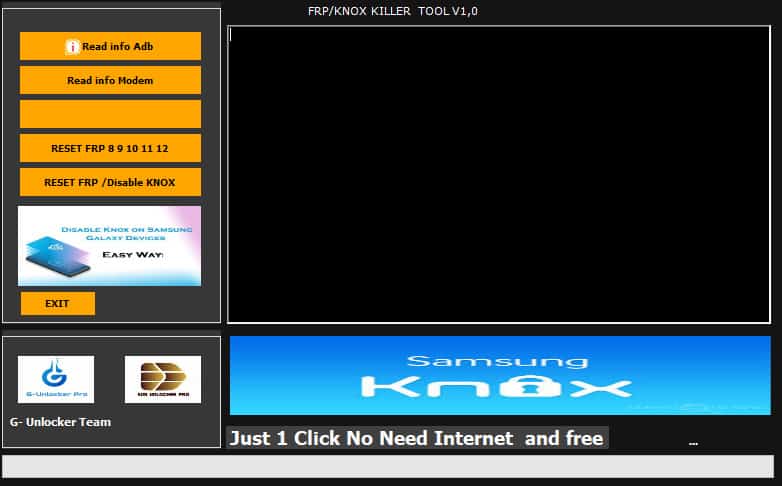Click the G- Unlocker Team label

coord(60,422)
